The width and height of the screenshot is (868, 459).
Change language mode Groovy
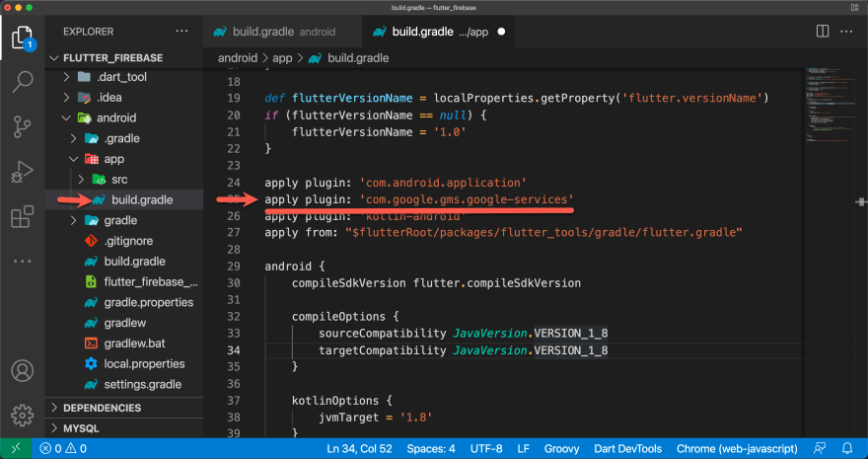pyautogui.click(x=562, y=448)
